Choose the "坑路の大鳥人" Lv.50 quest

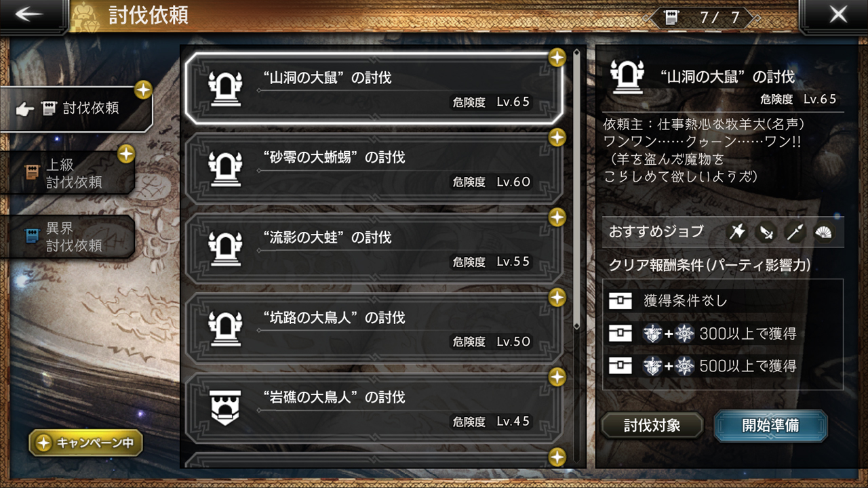(374, 329)
